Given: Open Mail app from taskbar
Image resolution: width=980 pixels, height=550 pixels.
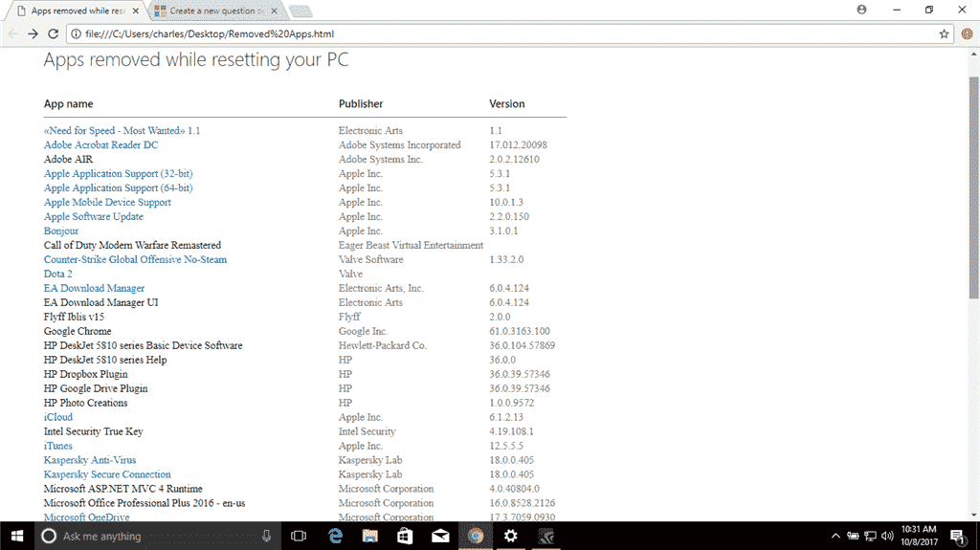Looking at the screenshot, I should click(x=440, y=536).
